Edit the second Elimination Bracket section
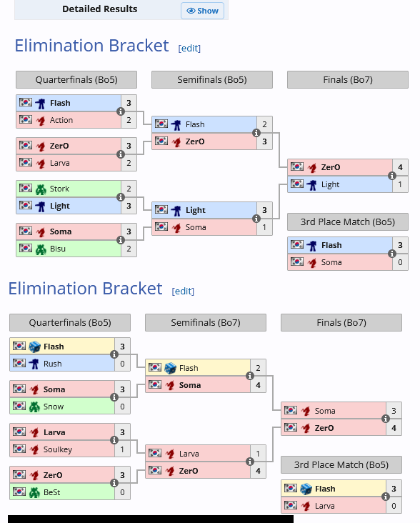Viewport: 420px width, 523px height. coord(183,292)
